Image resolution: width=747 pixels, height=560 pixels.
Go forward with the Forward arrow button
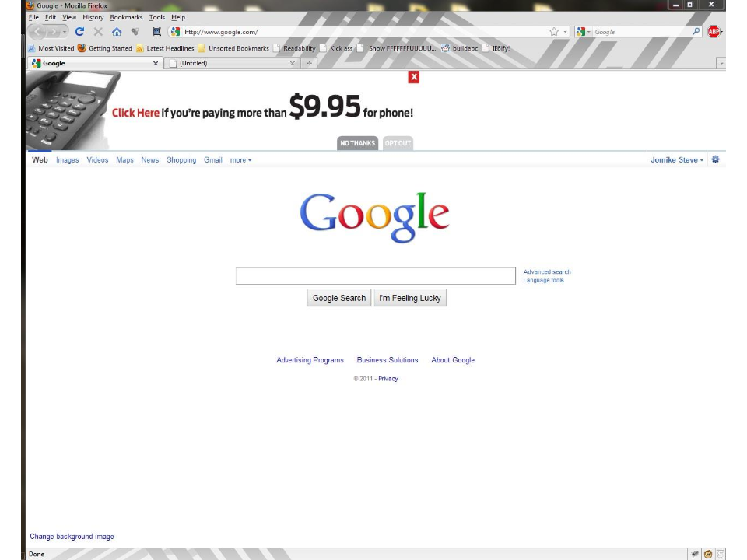pyautogui.click(x=54, y=32)
